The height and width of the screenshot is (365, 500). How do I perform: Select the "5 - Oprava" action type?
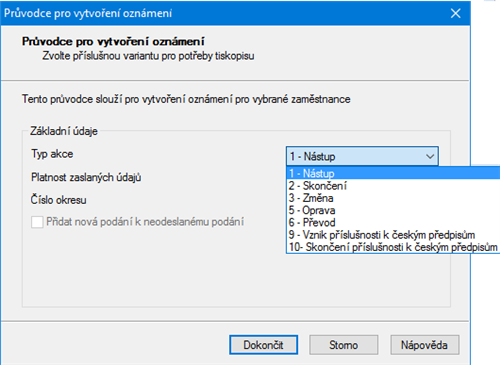point(393,210)
